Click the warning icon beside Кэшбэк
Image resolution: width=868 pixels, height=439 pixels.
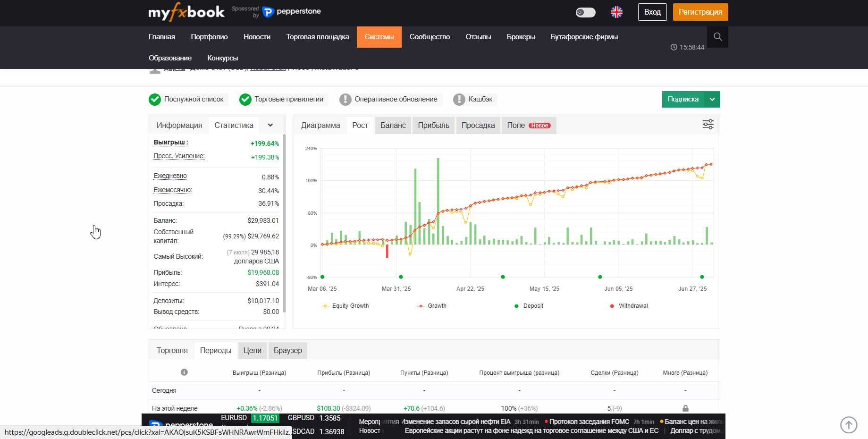[x=459, y=99]
